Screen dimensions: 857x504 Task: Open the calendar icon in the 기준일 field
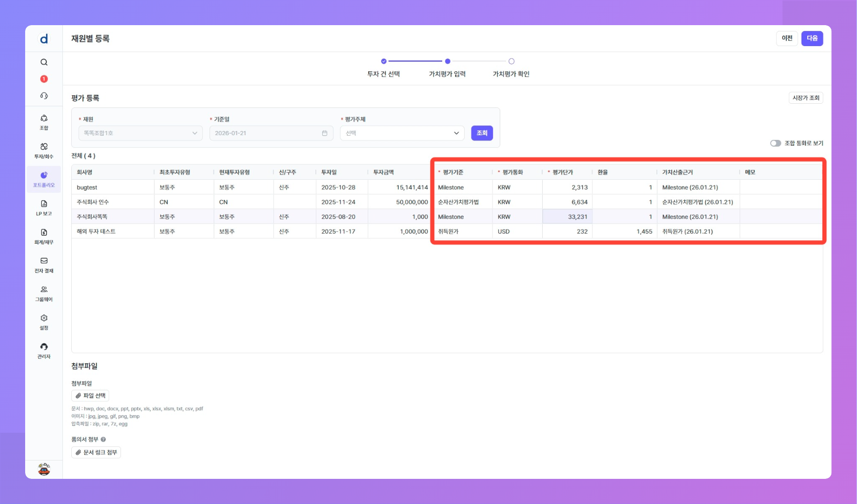(x=325, y=133)
